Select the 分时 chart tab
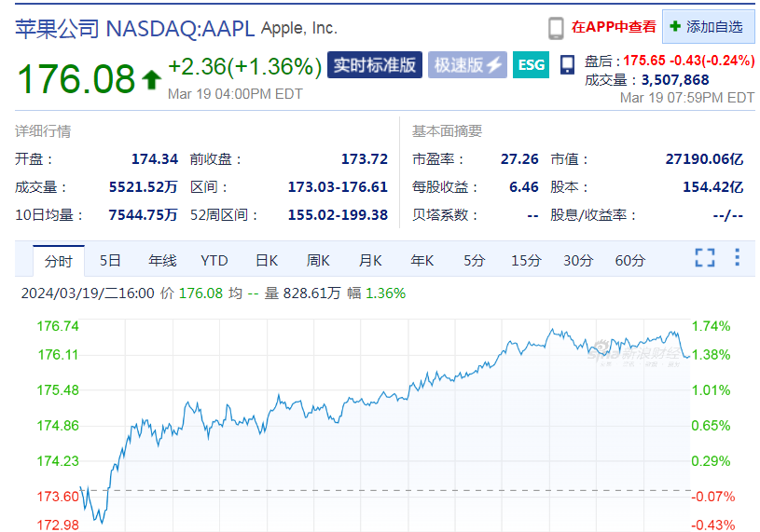760x532 pixels. (59, 261)
